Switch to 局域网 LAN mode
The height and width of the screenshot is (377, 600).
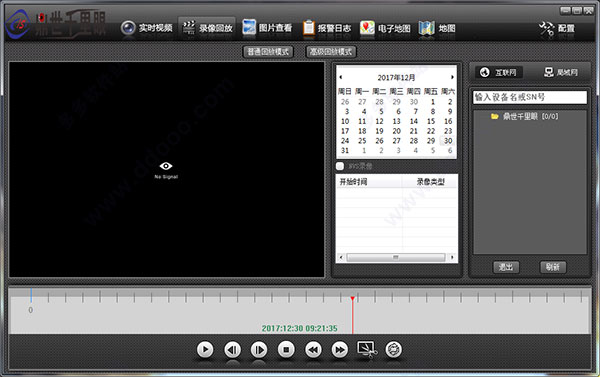561,72
